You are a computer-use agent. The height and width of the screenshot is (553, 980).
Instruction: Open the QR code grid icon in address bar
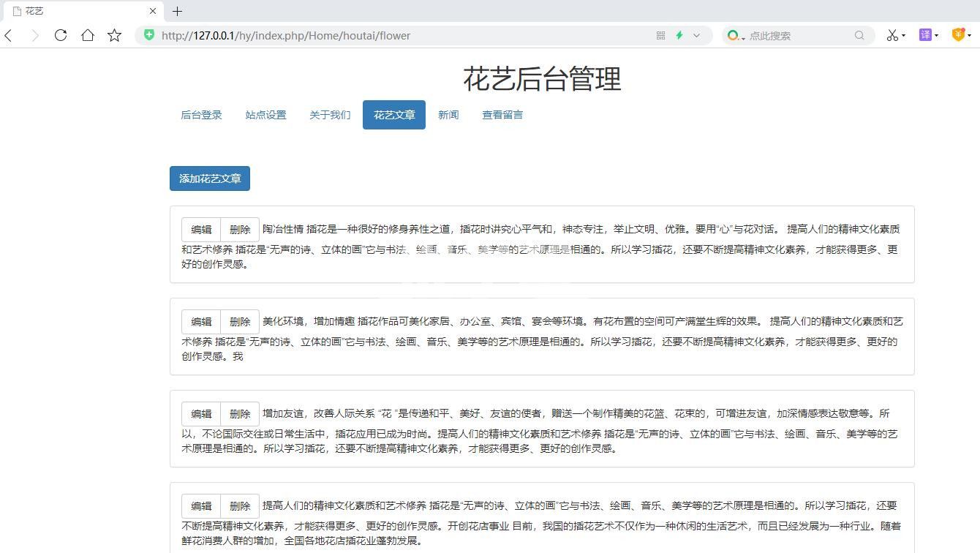point(660,35)
